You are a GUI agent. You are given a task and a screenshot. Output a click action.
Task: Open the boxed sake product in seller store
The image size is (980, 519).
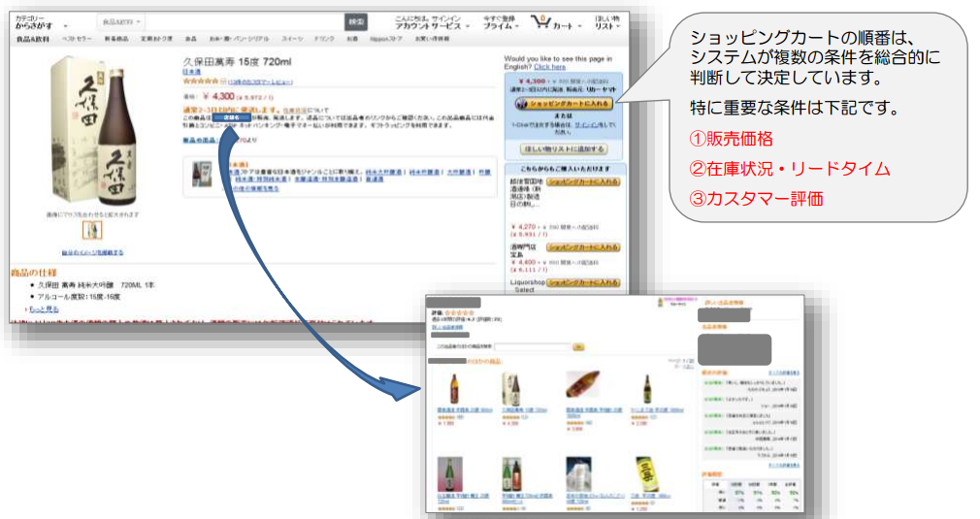(512, 388)
